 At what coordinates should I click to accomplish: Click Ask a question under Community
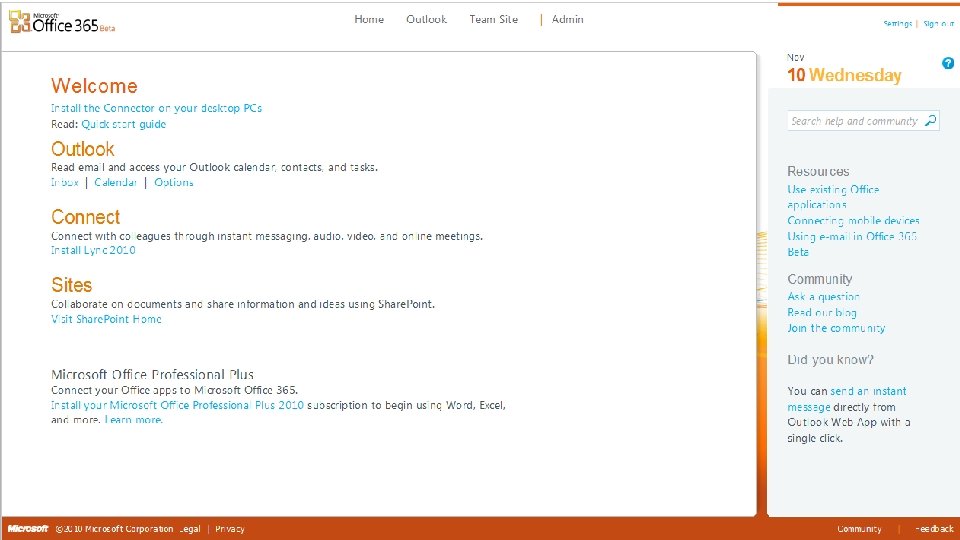[x=823, y=297]
